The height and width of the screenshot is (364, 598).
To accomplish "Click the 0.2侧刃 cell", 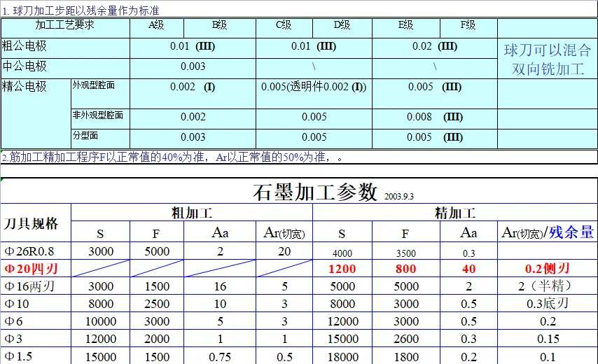I will [x=548, y=269].
